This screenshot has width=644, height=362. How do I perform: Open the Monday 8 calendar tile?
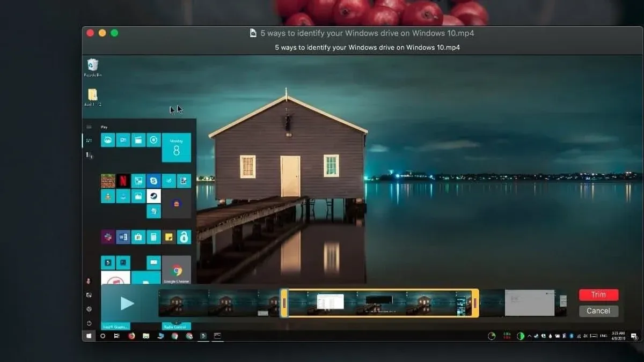click(177, 147)
